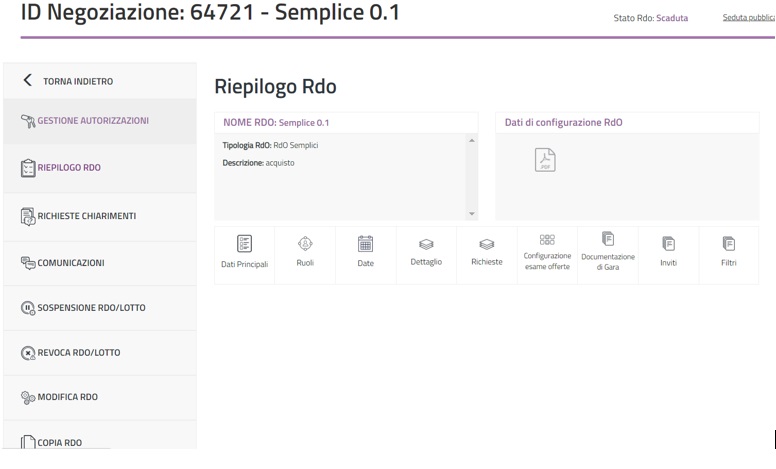Select Sospensione RdO/Lotto sidebar entry
Screen dimensions: 776x469
[91, 308]
